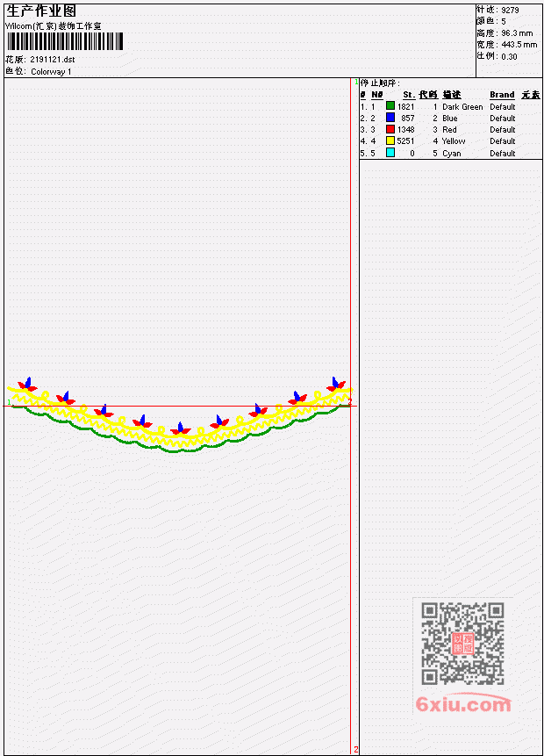
Task: Select the Cyan description cell
Action: 452,154
